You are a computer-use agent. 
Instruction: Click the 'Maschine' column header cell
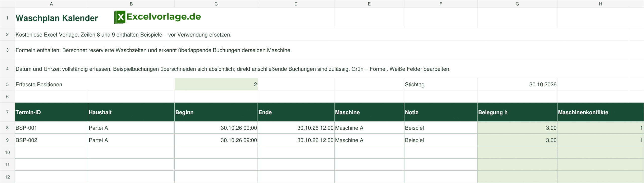[369, 112]
